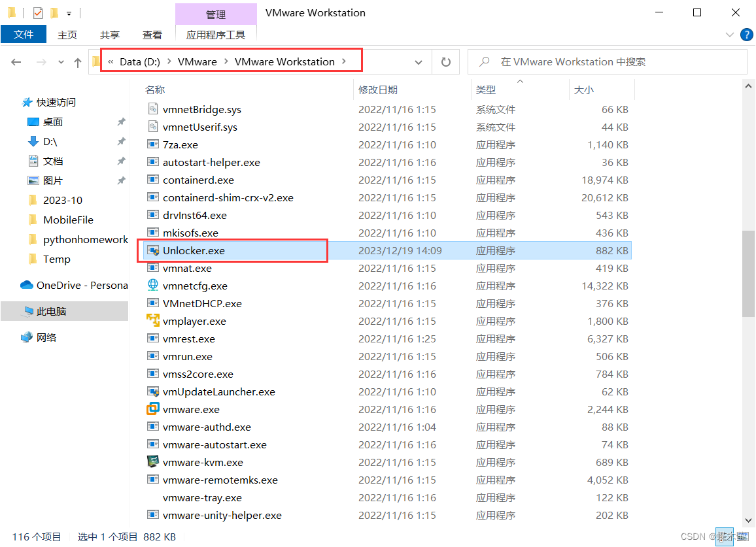756x547 pixels.
Task: Click the vmware-kvm.exe file icon
Action: 153,461
